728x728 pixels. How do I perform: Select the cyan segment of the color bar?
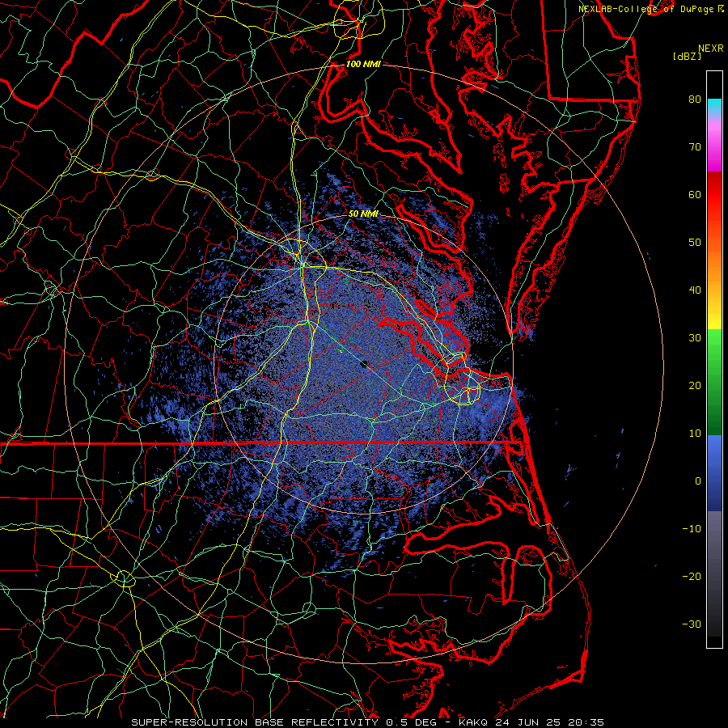(714, 106)
